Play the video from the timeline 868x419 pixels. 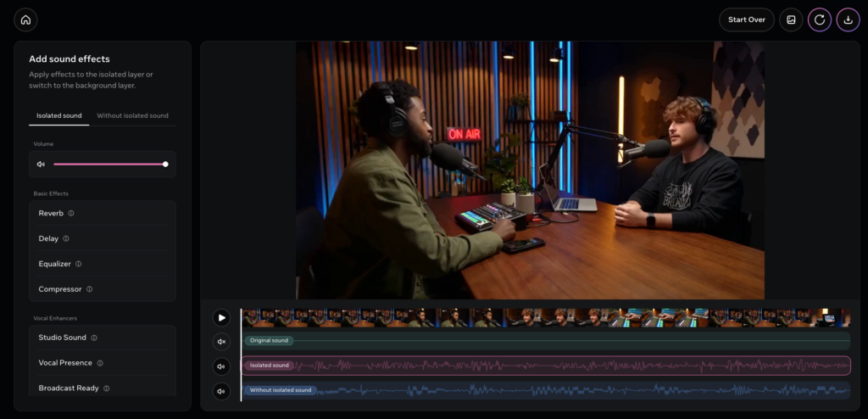click(x=221, y=318)
